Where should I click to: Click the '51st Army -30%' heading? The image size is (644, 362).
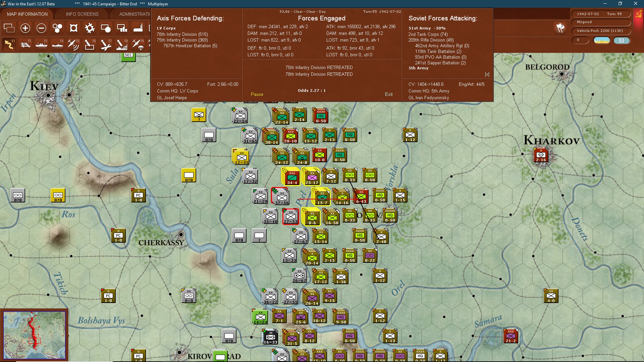[427, 28]
